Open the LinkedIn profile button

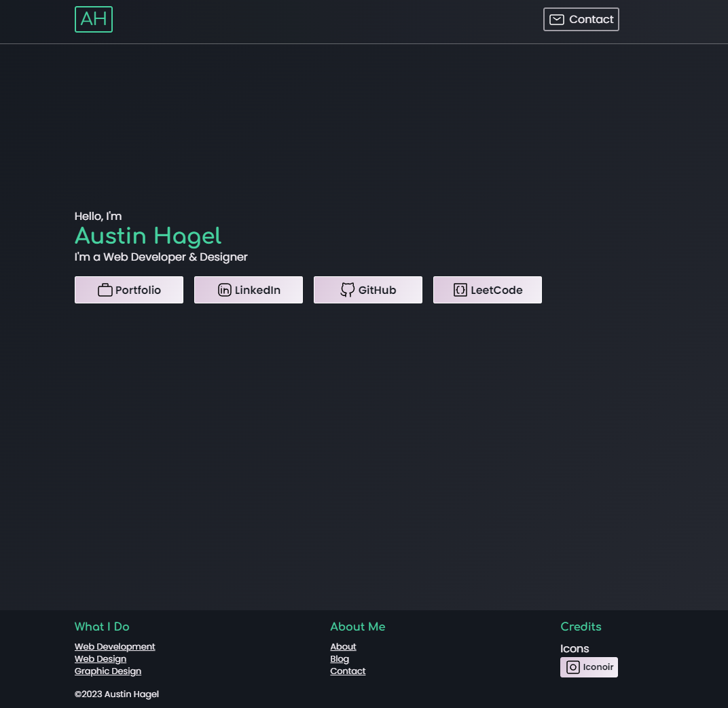tap(249, 289)
